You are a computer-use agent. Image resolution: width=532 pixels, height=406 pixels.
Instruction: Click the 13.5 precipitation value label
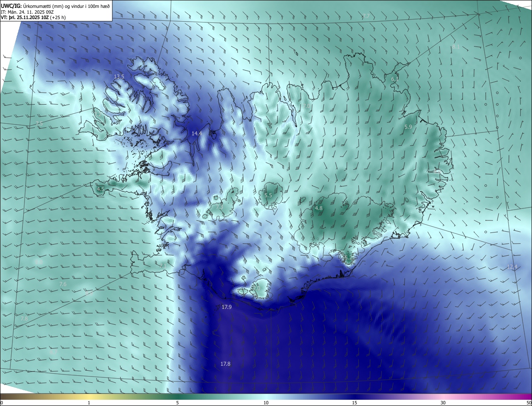(x=119, y=77)
